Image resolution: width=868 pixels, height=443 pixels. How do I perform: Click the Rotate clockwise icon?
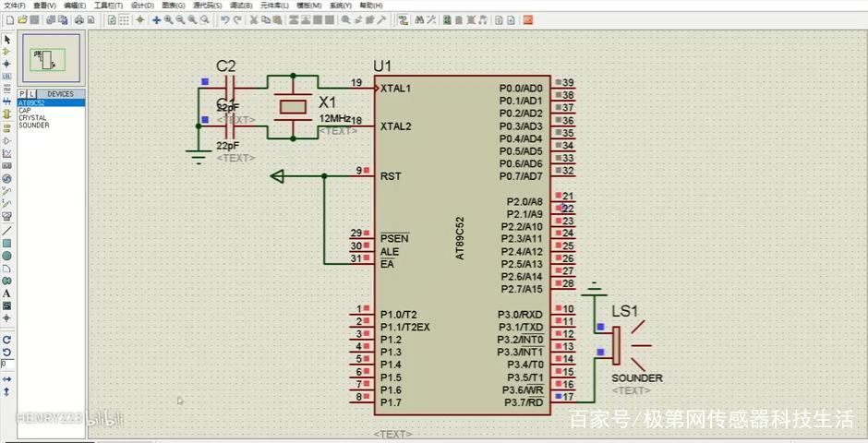tap(7, 340)
